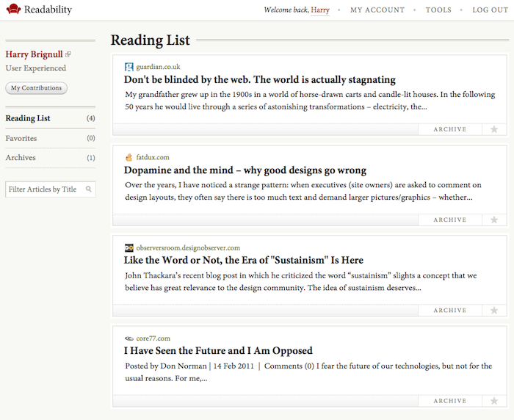This screenshot has height=420, width=514.
Task: Select Reading List in the sidebar
Action: 50,118
